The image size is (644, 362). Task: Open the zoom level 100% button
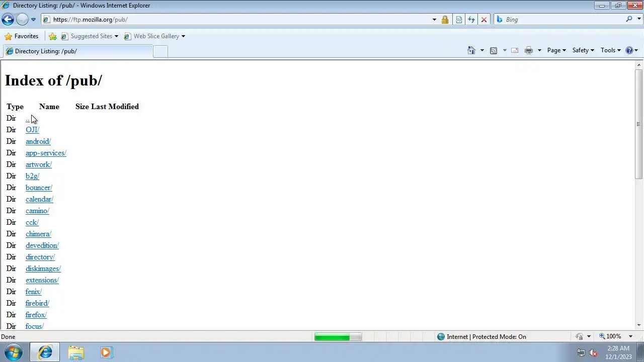click(610, 336)
